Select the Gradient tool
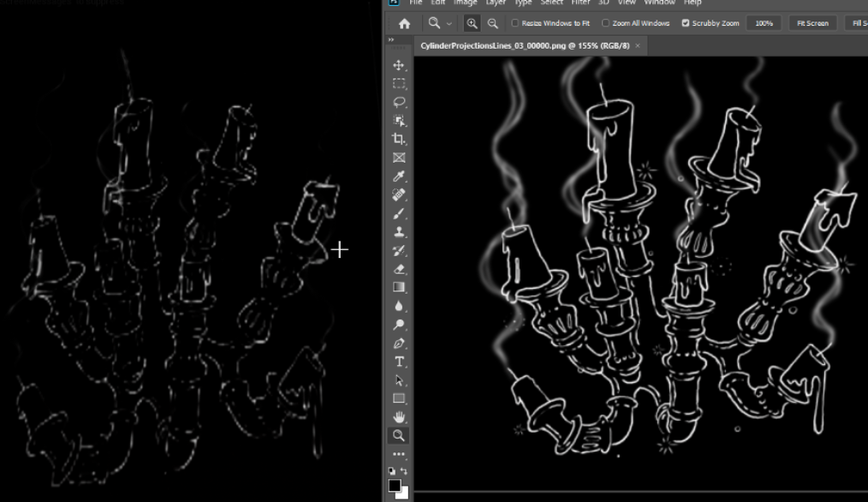 pyautogui.click(x=399, y=287)
